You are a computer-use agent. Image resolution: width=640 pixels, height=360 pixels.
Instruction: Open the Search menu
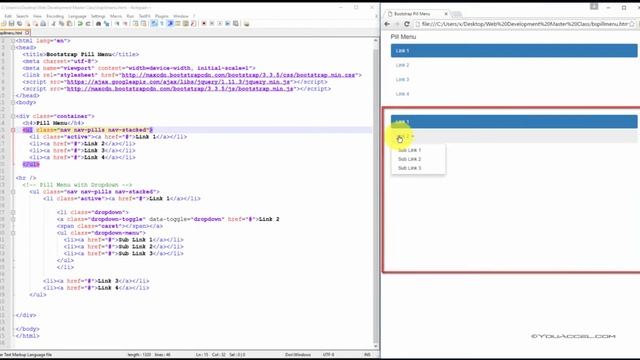pos(22,16)
